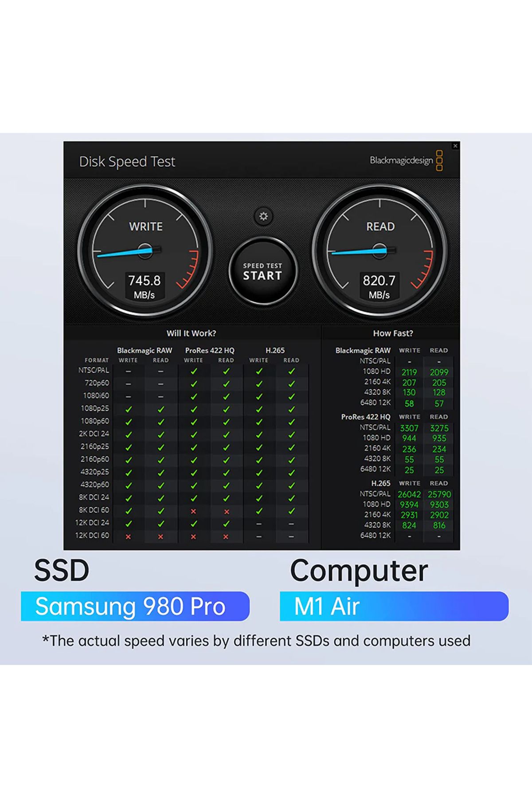The height and width of the screenshot is (798, 532).
Task: Click the Read speed gauge
Action: (x=379, y=251)
